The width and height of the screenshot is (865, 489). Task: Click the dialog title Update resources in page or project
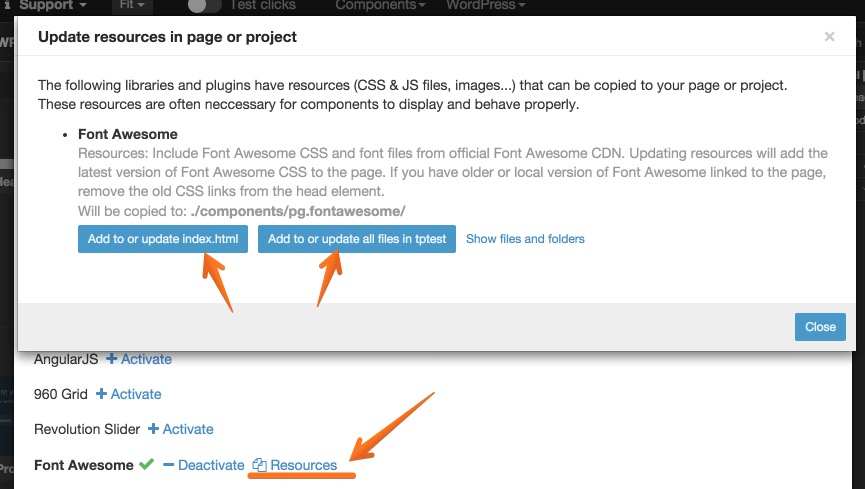pyautogui.click(x=167, y=37)
